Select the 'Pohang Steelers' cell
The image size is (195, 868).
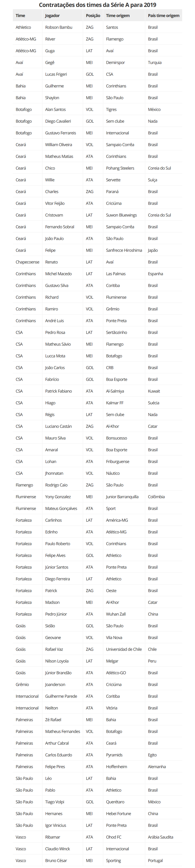pyautogui.click(x=120, y=168)
